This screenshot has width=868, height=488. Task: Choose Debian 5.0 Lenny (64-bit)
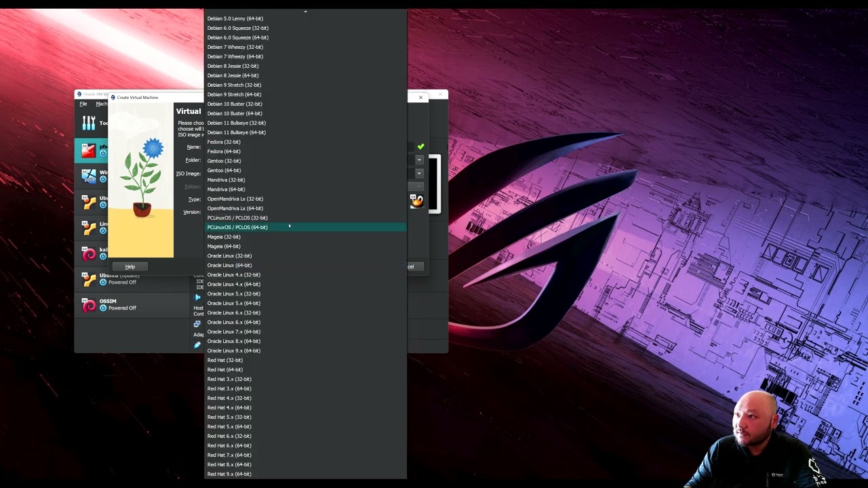click(305, 18)
